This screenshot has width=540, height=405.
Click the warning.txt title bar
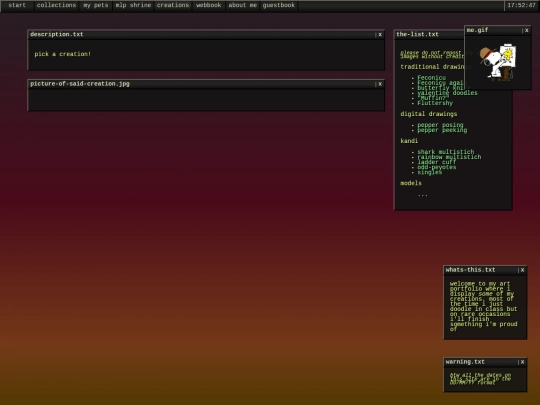pos(485,362)
